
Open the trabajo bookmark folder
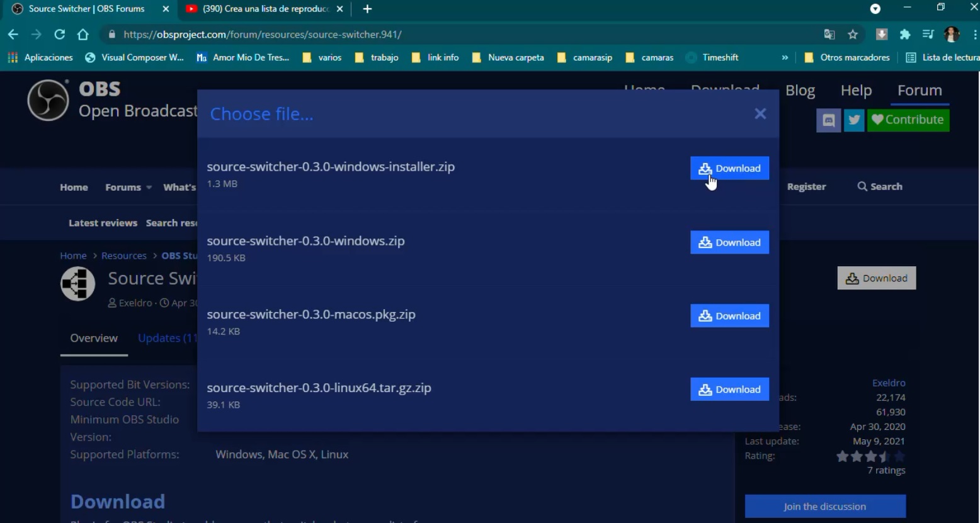pyautogui.click(x=377, y=57)
